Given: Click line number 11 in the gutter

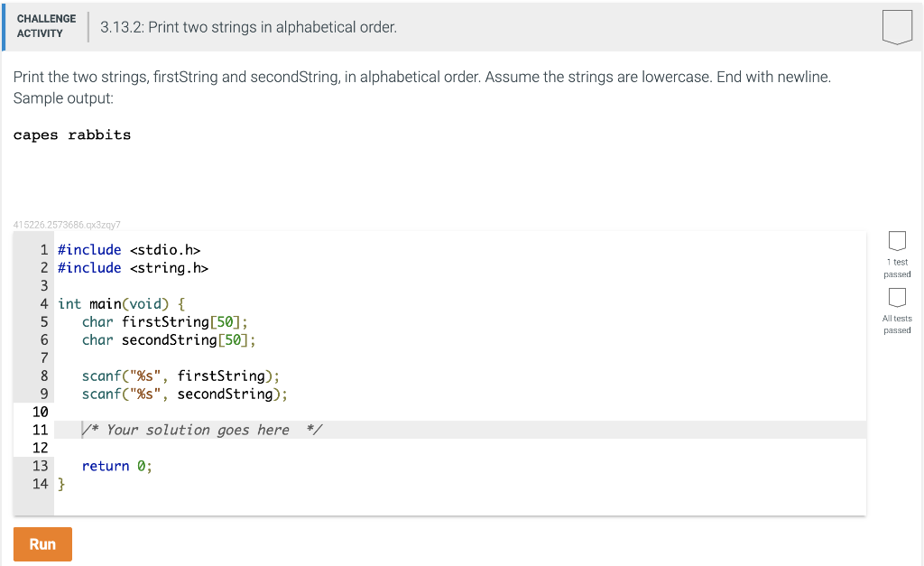Looking at the screenshot, I should (x=40, y=430).
